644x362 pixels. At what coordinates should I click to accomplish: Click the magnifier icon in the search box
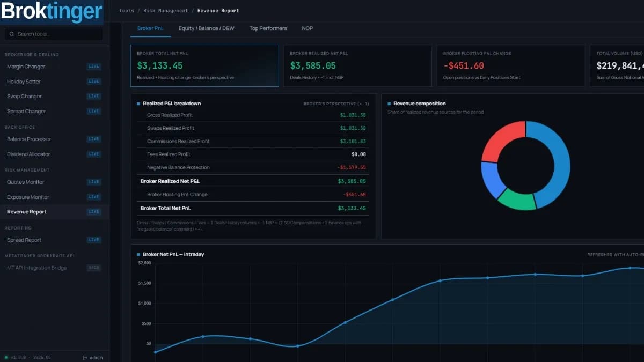click(x=11, y=34)
